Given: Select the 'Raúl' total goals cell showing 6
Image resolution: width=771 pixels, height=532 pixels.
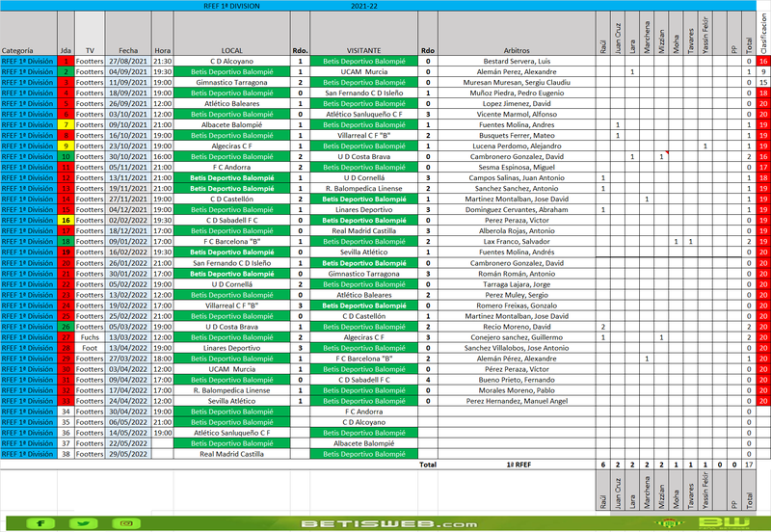Looking at the screenshot, I should coord(603,465).
